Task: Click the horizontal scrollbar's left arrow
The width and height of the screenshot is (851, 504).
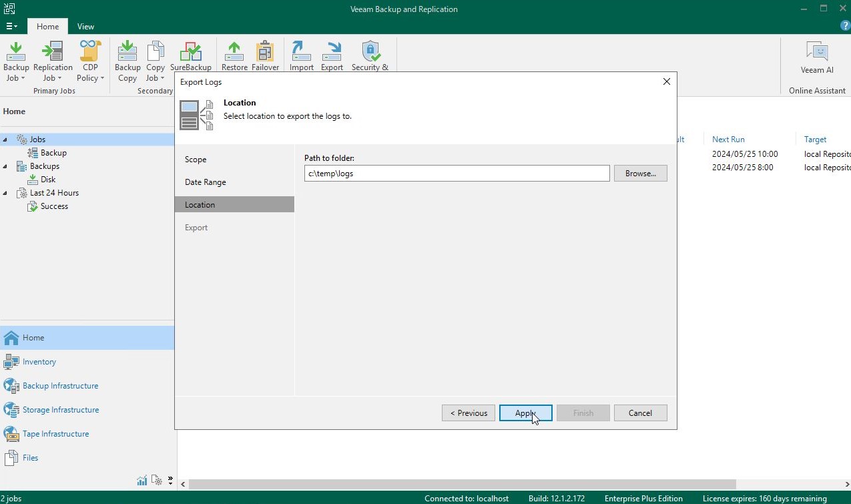Action: coord(183,484)
